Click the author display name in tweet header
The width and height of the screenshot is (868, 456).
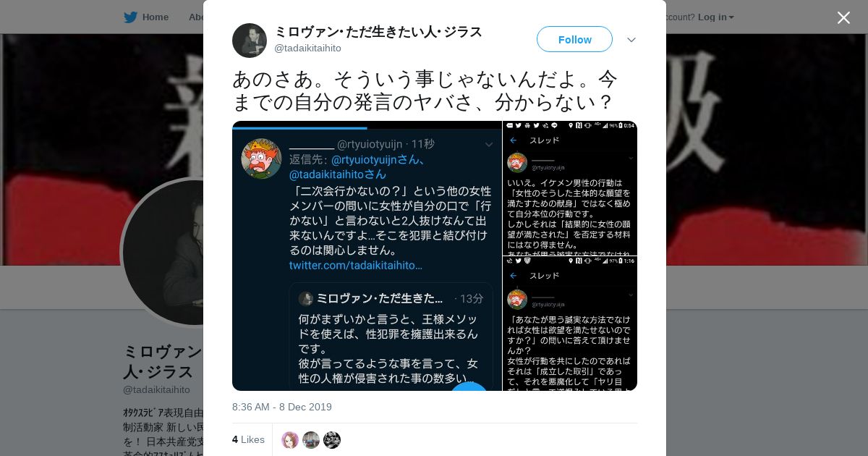click(x=378, y=32)
